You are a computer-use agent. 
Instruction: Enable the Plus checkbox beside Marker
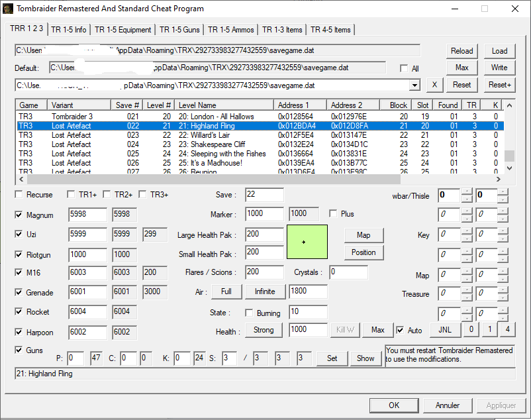[333, 214]
